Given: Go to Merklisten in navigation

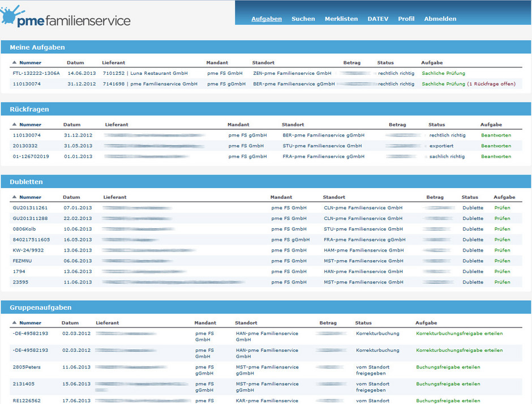Looking at the screenshot, I should click(x=341, y=19).
